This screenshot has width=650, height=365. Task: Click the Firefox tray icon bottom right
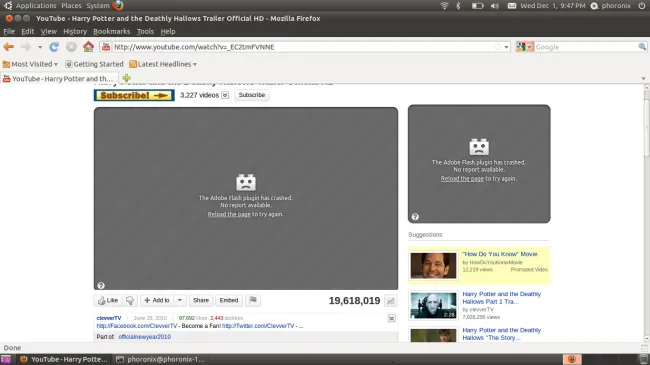pyautogui.click(x=572, y=359)
